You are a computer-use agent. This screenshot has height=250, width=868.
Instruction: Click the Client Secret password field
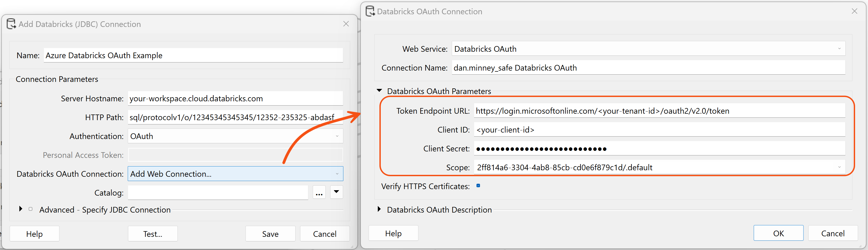coord(659,149)
